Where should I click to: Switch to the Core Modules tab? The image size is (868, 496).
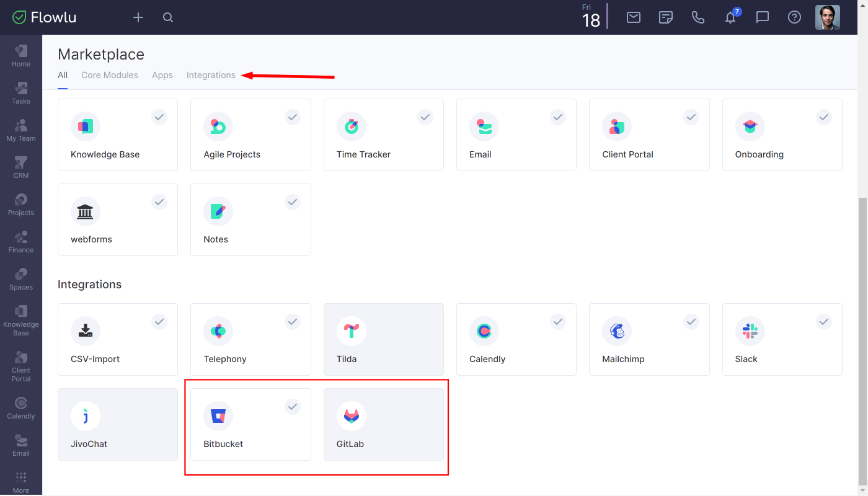(110, 75)
